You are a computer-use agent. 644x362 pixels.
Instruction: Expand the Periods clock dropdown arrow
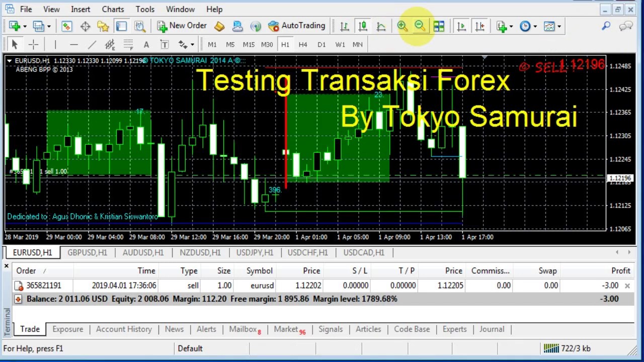point(535,26)
